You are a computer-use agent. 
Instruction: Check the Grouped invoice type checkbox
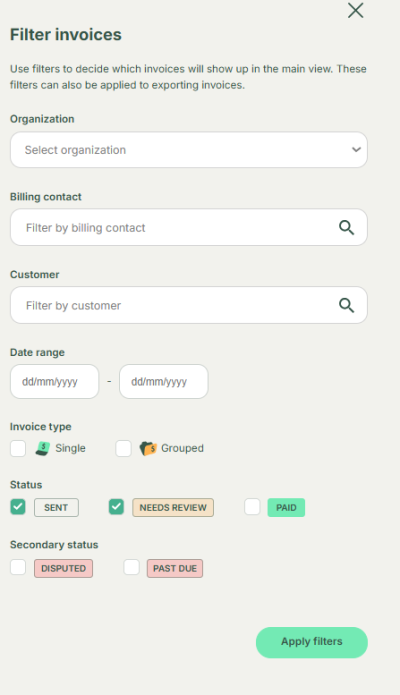pos(123,448)
